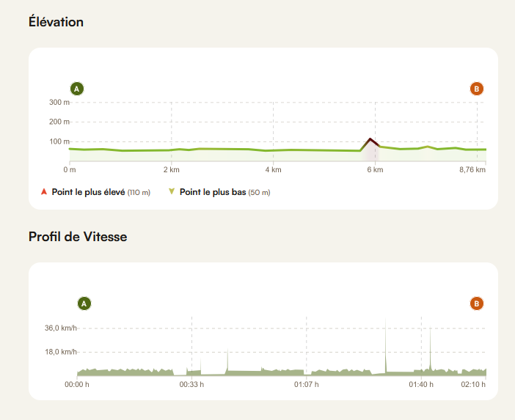This screenshot has height=420, width=515.
Task: Select the green A marker in Profil de Vitesse
Action: click(x=84, y=303)
